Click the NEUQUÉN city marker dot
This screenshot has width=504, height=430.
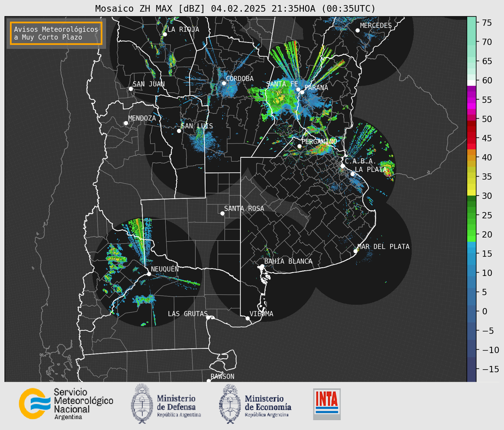coord(149,274)
